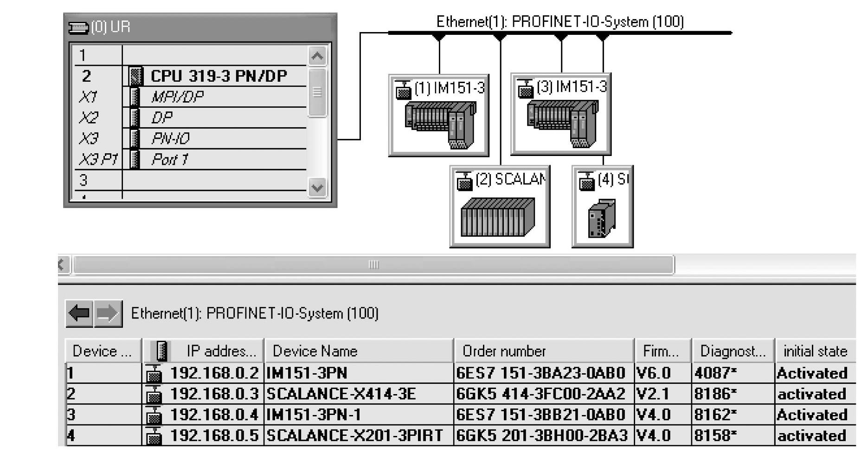Viewport: 868px width, 454px height.
Task: Click diagnostic address 8186*
Action: pyautogui.click(x=733, y=394)
